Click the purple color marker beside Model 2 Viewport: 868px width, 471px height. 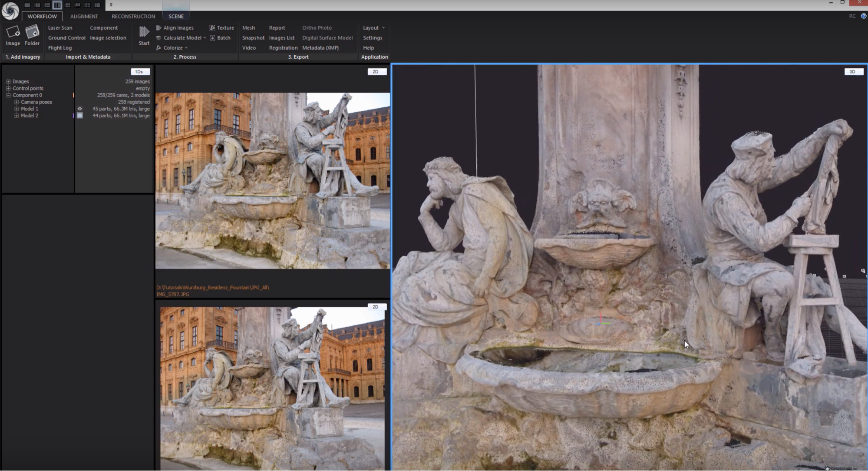click(x=73, y=116)
